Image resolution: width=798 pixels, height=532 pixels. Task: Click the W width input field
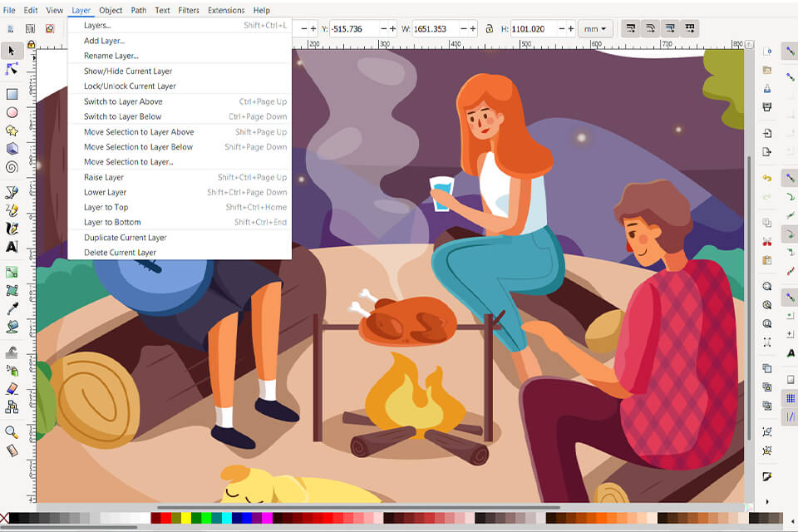[x=436, y=29]
